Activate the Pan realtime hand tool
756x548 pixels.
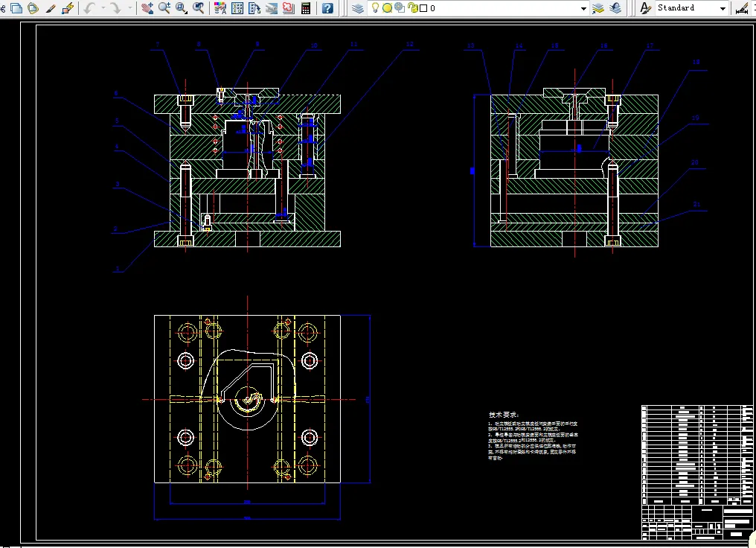(x=147, y=7)
